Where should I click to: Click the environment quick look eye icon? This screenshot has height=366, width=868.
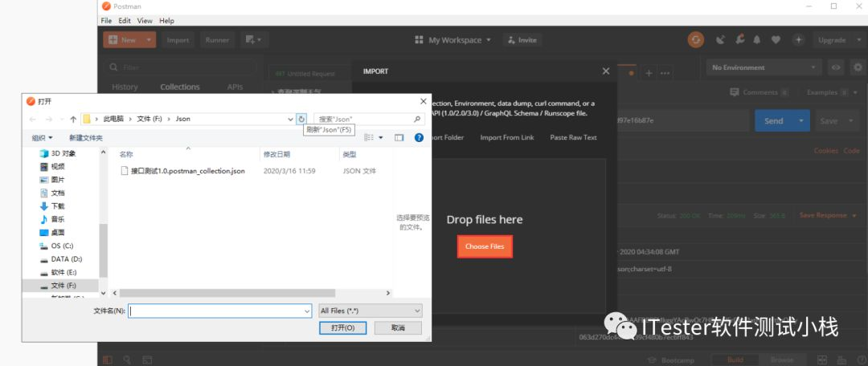click(x=836, y=67)
